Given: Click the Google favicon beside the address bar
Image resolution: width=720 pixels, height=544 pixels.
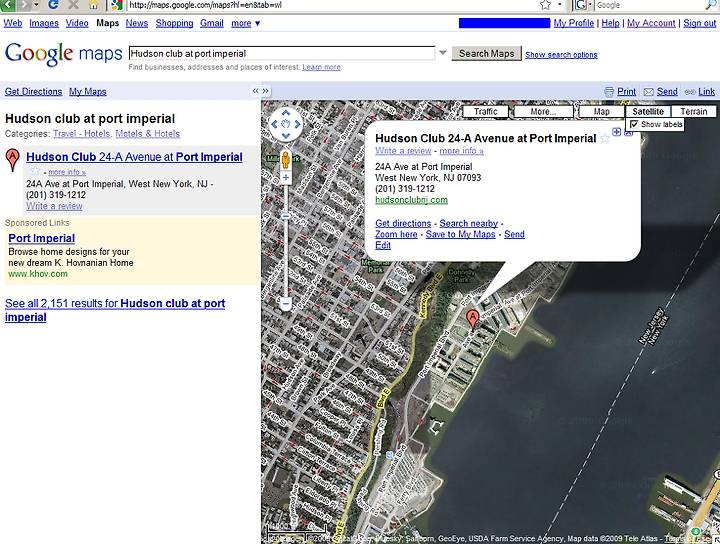Looking at the screenshot, I should coord(117,5).
